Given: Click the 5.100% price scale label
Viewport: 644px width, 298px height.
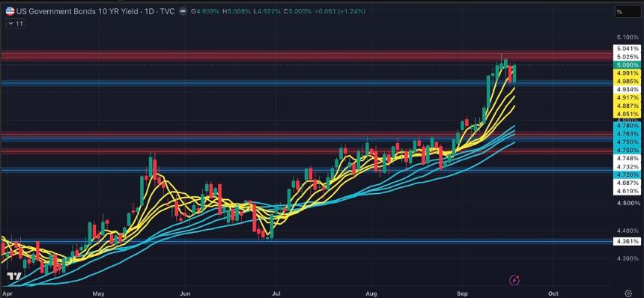Looking at the screenshot, I should click(628, 37).
